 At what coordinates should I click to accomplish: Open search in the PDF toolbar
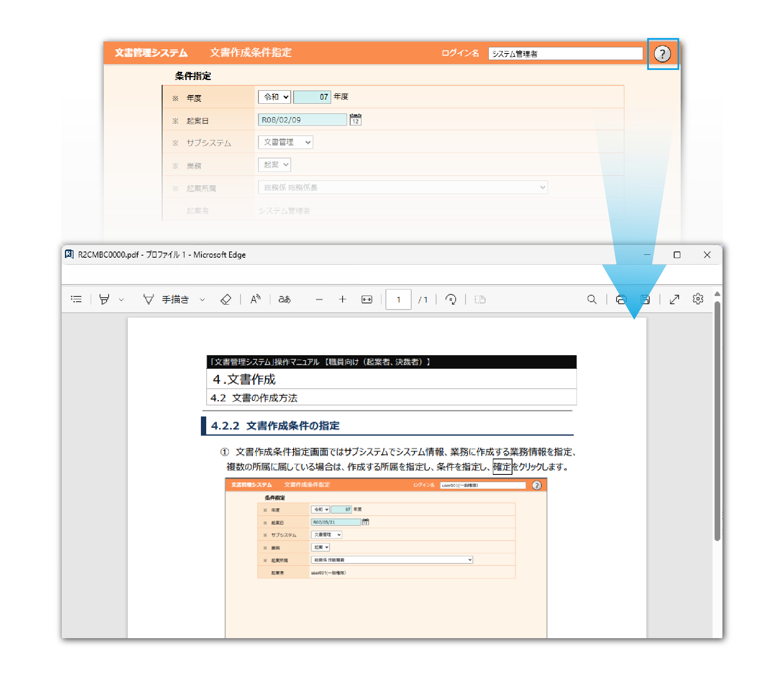(592, 299)
